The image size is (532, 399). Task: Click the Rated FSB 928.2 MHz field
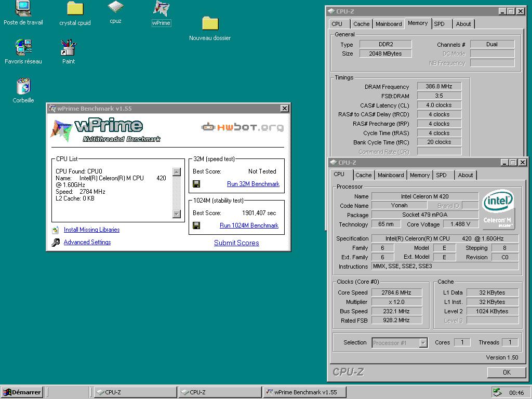[396, 320]
